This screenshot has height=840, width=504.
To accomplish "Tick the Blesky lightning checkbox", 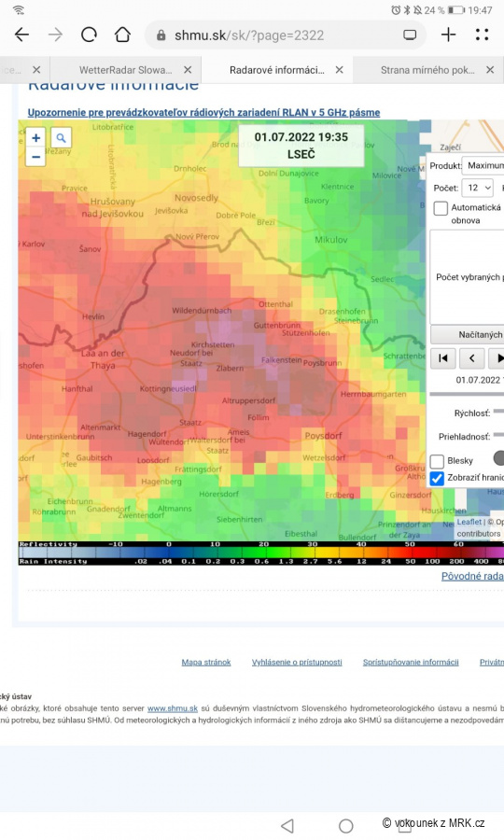I will [437, 461].
